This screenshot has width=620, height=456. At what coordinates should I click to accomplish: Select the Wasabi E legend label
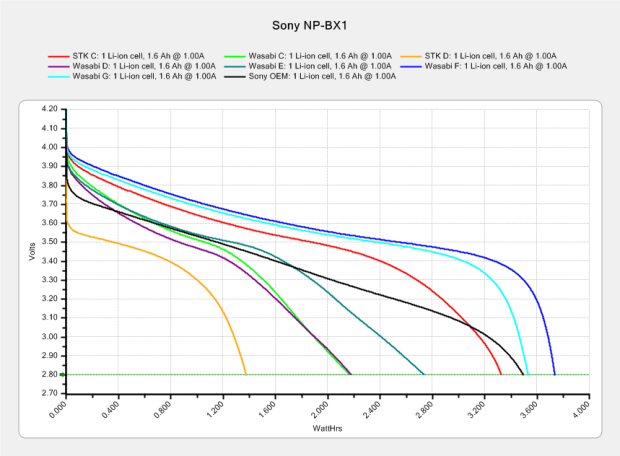coord(320,66)
